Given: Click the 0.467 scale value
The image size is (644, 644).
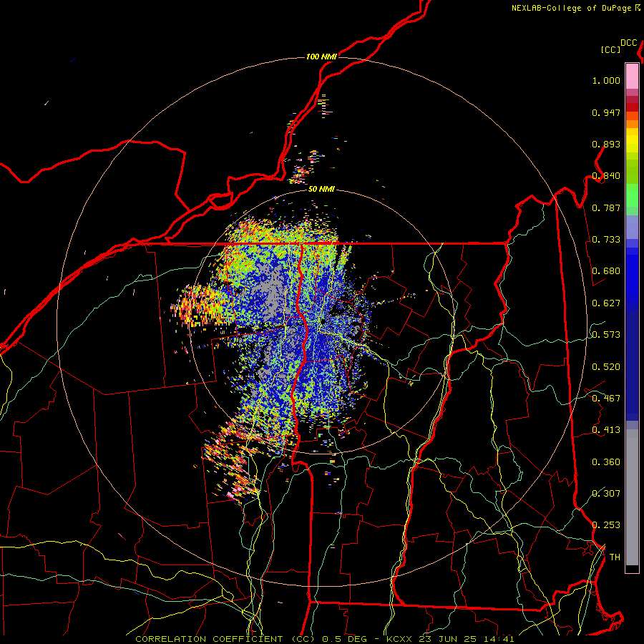Looking at the screenshot, I should click(x=606, y=399).
